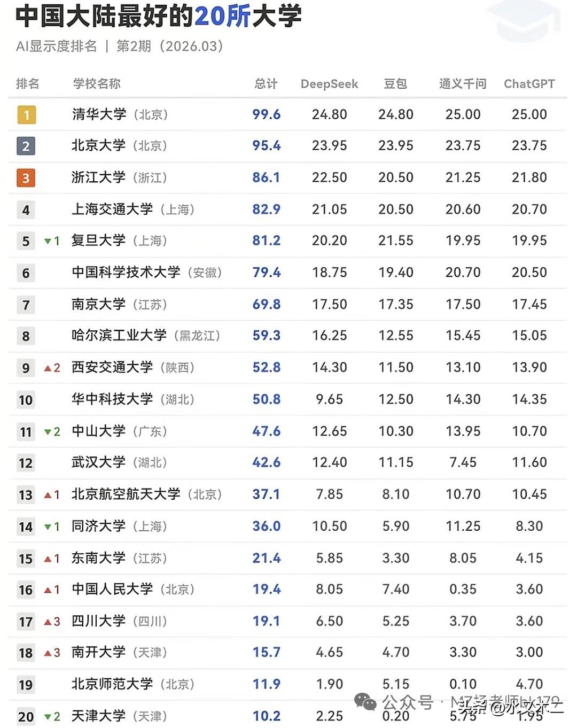Click the up-3 change marker for 四川大学
This screenshot has width=577, height=728.
pyautogui.click(x=52, y=622)
